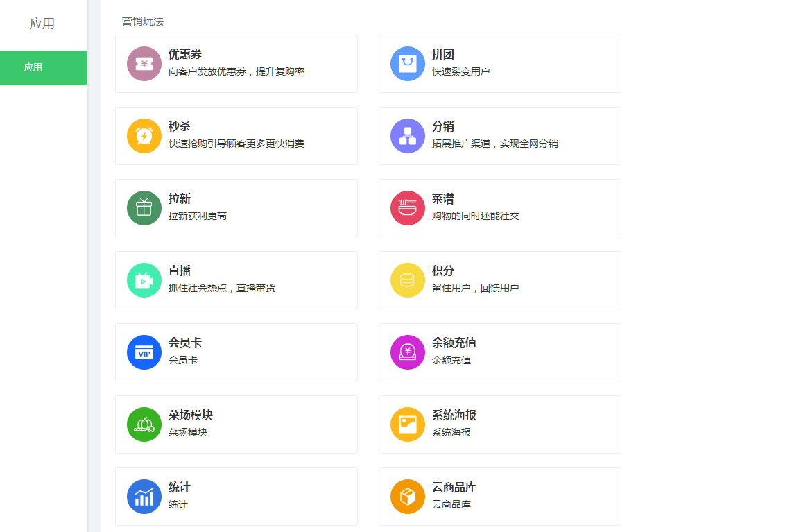Click the 应用 header at top of sidebar
Viewport: 801px width, 532px height.
coord(42,24)
